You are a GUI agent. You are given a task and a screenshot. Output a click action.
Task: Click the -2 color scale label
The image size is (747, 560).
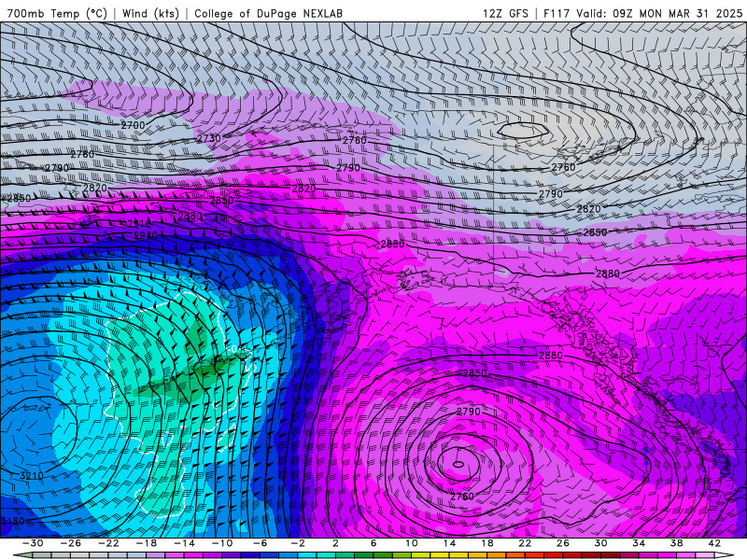(x=298, y=544)
